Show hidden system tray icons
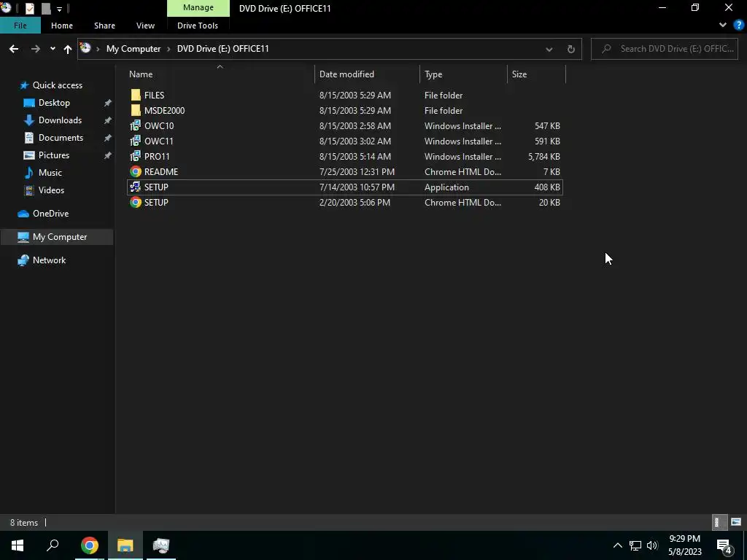This screenshot has width=747, height=560. point(617,545)
